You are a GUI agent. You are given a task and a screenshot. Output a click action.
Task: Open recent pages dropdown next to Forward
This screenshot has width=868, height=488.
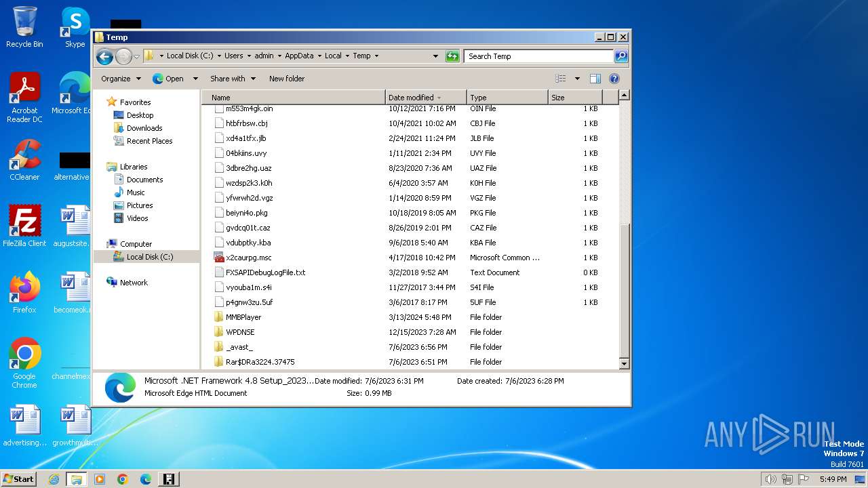pos(136,56)
